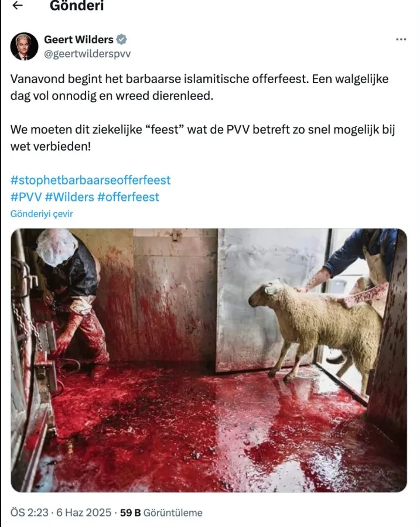Screen dimensions: 420x527
Task: Open the attached photo
Action: point(209,360)
